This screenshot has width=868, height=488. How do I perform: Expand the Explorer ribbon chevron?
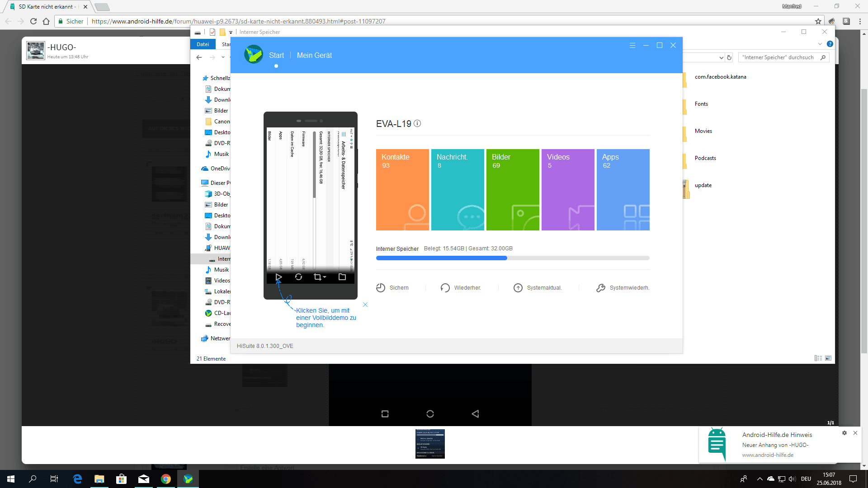click(820, 44)
